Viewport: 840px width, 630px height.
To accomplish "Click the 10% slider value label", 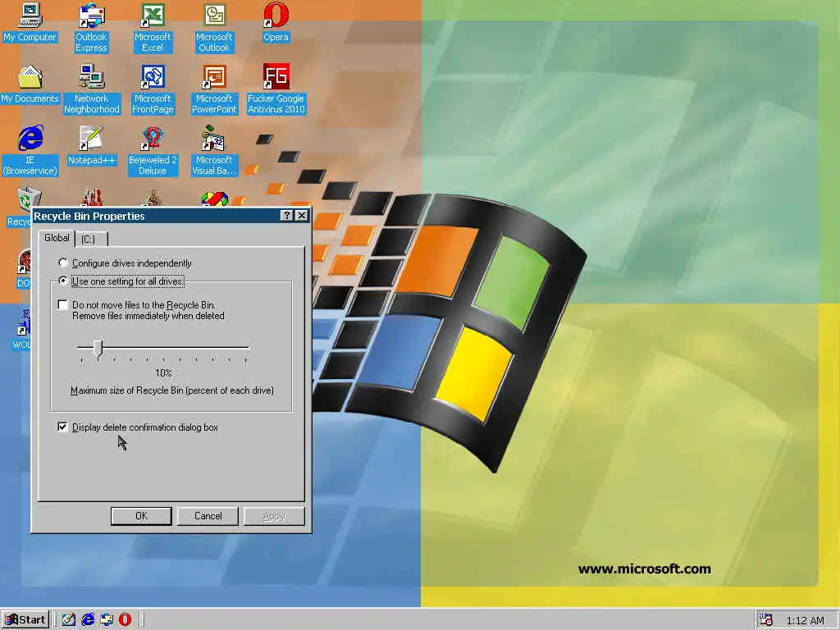I will point(163,373).
